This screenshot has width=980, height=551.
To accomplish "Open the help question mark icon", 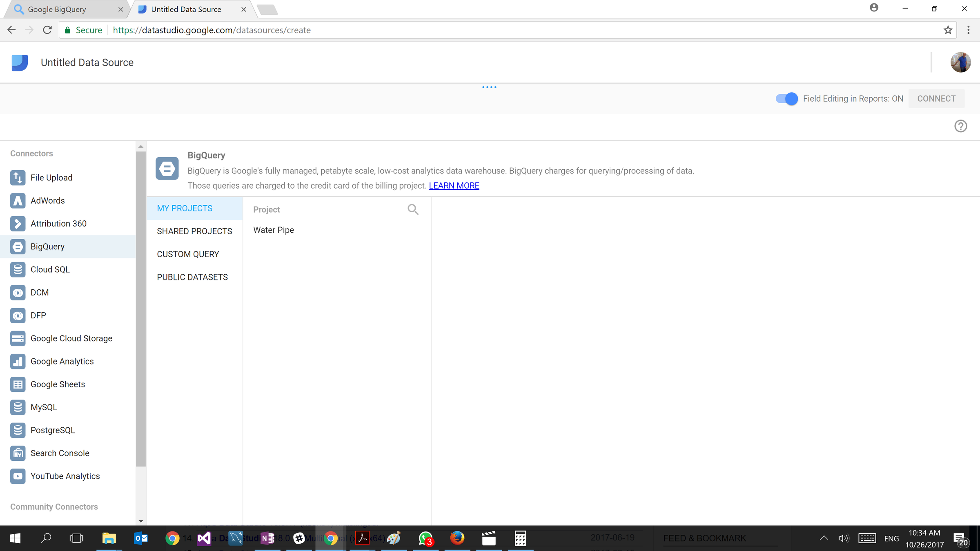I will pyautogui.click(x=960, y=126).
